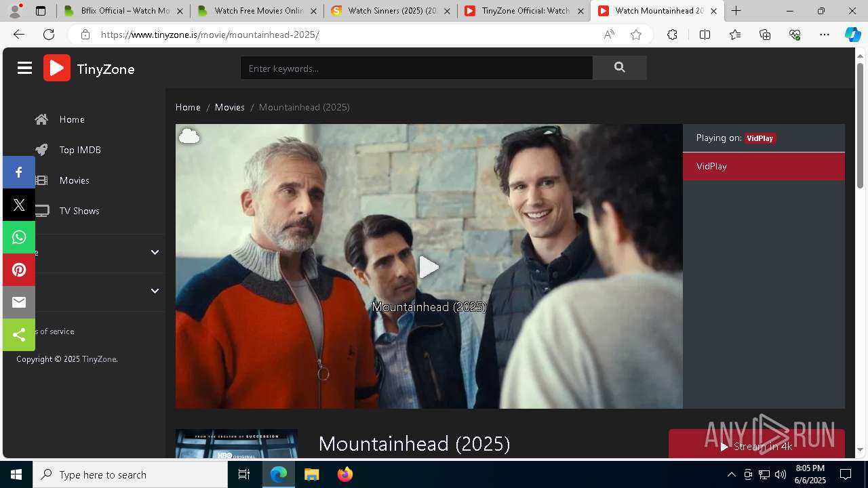
Task: Add the page to favorites with the star
Action: tap(636, 35)
